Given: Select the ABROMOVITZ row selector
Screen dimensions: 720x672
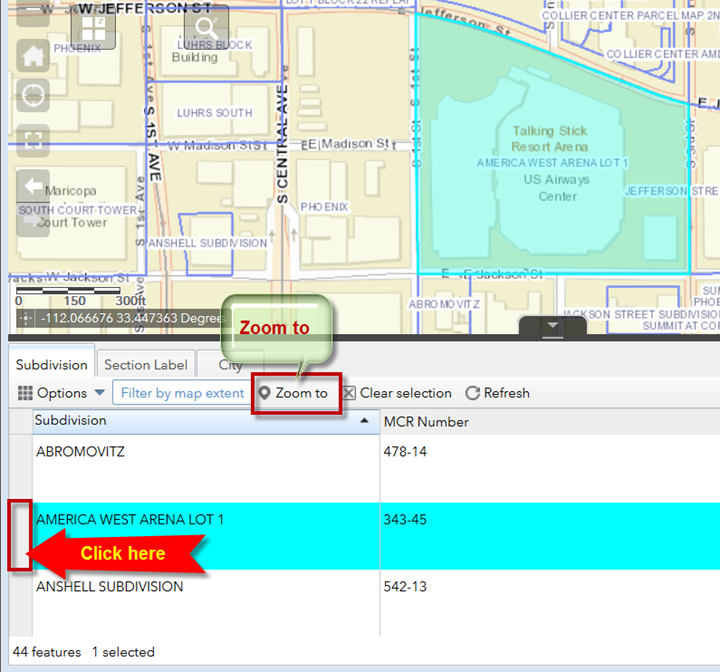Looking at the screenshot, I should pyautogui.click(x=20, y=468).
